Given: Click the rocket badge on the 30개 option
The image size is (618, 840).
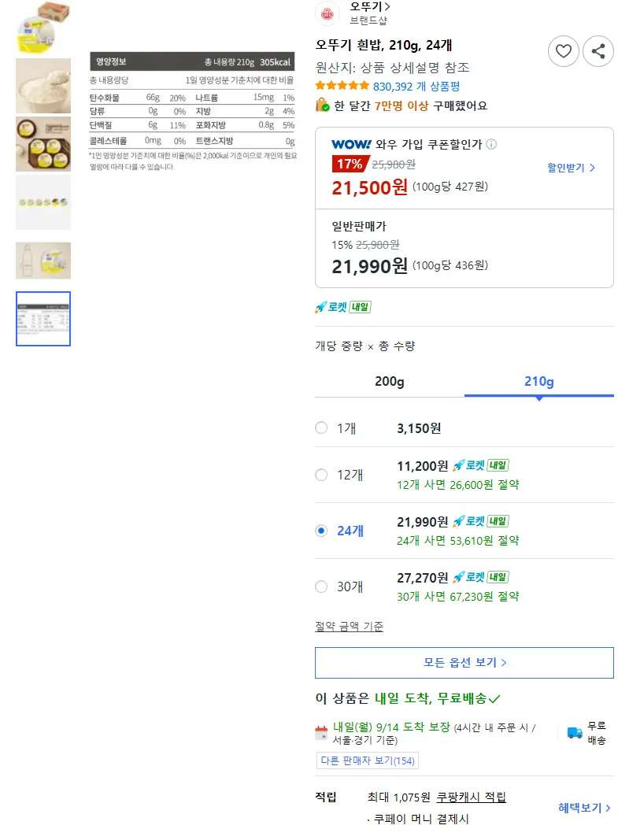Looking at the screenshot, I should coord(481,578).
